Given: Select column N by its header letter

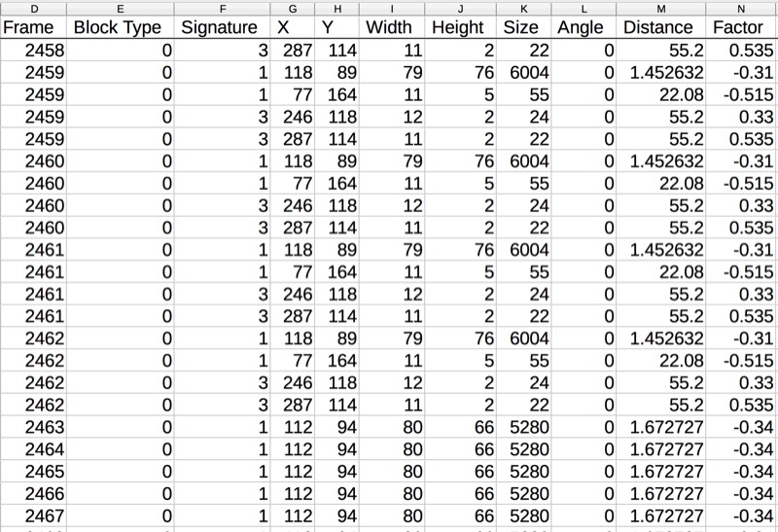Looking at the screenshot, I should click(x=741, y=9).
